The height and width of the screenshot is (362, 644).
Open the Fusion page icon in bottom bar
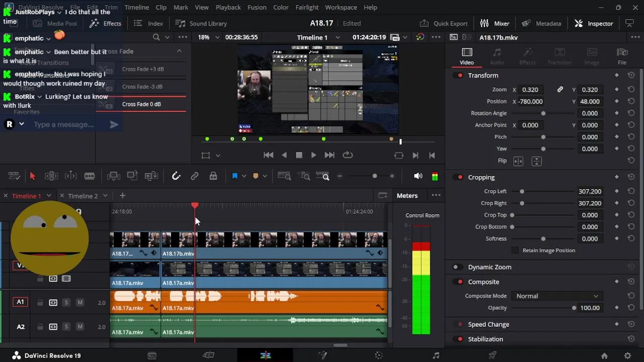[323, 355]
